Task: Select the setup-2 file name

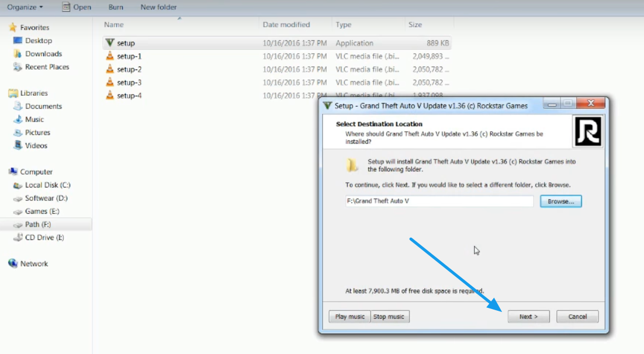Action: click(129, 70)
